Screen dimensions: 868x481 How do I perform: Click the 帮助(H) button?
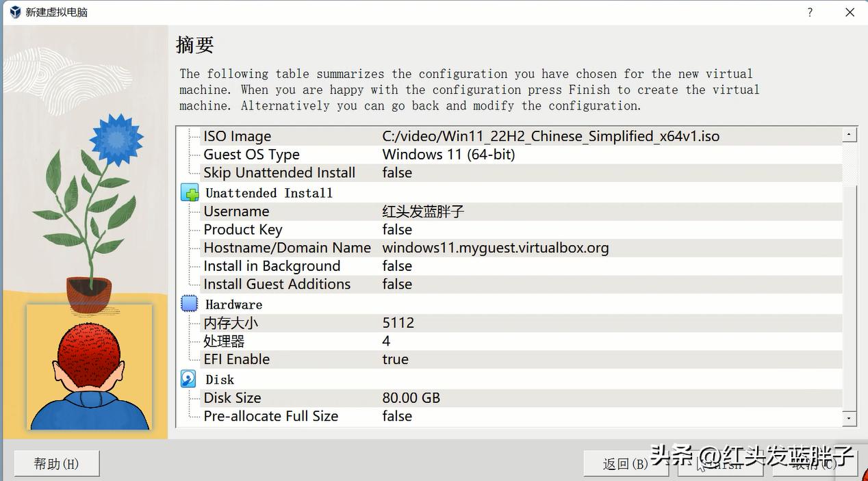tap(56, 463)
